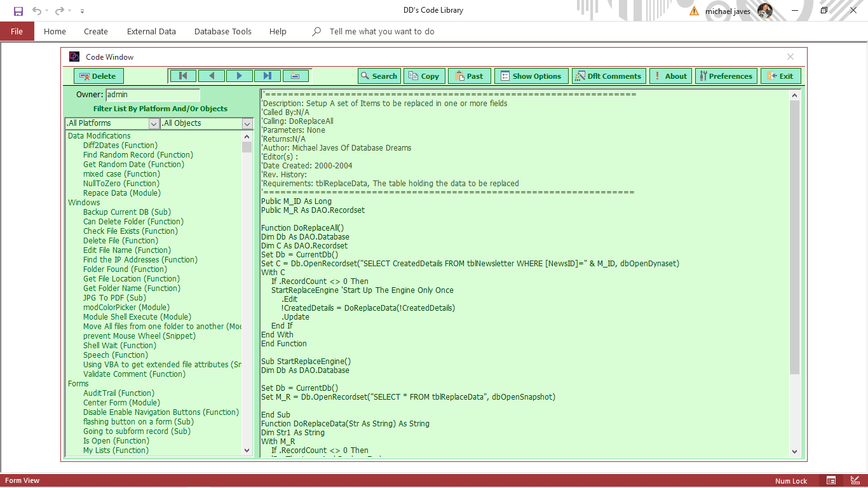Click Show Options button
The width and height of the screenshot is (868, 488).
(x=531, y=76)
